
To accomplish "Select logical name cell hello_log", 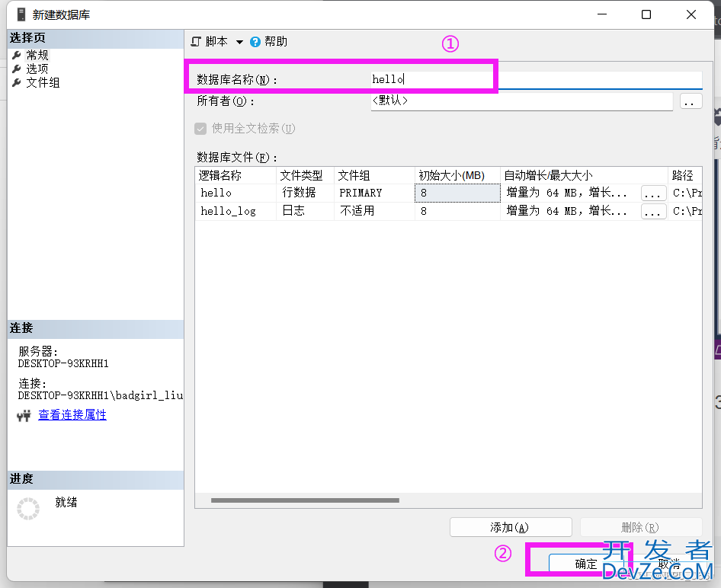I will (236, 211).
